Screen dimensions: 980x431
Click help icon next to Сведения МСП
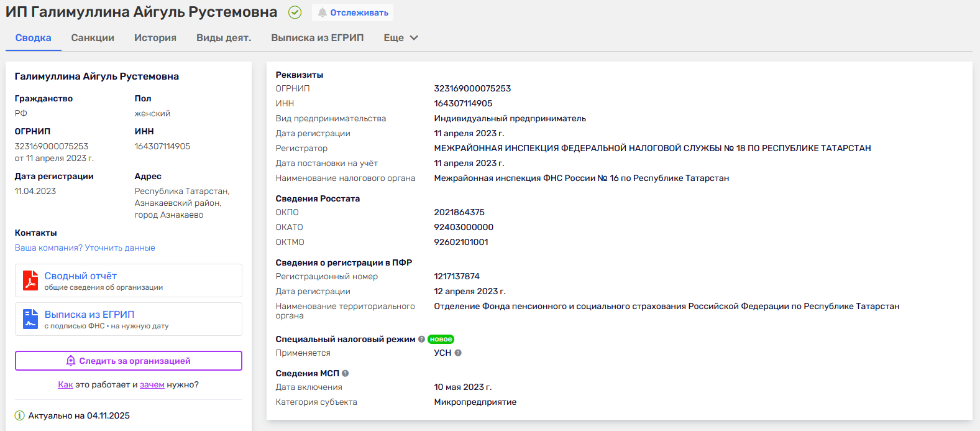(346, 373)
